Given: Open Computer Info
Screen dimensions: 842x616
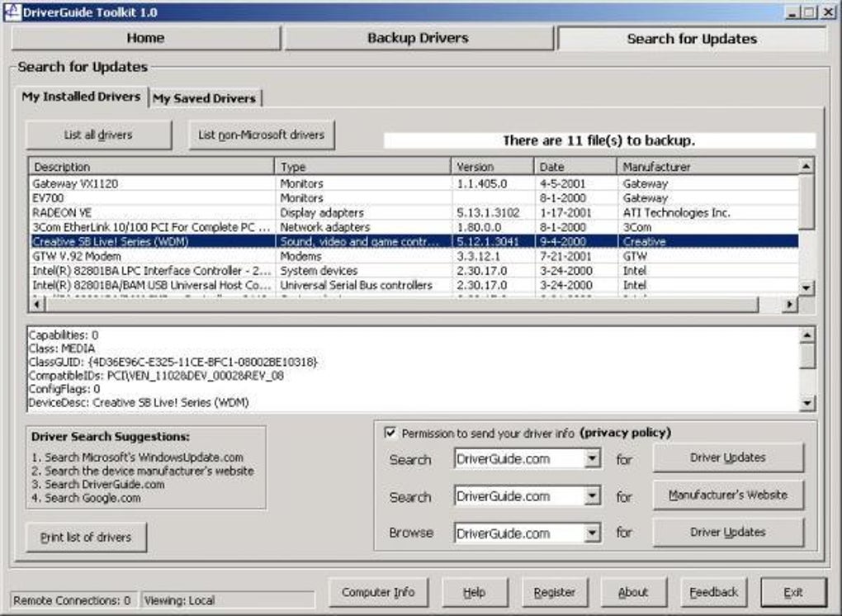Looking at the screenshot, I should [378, 592].
